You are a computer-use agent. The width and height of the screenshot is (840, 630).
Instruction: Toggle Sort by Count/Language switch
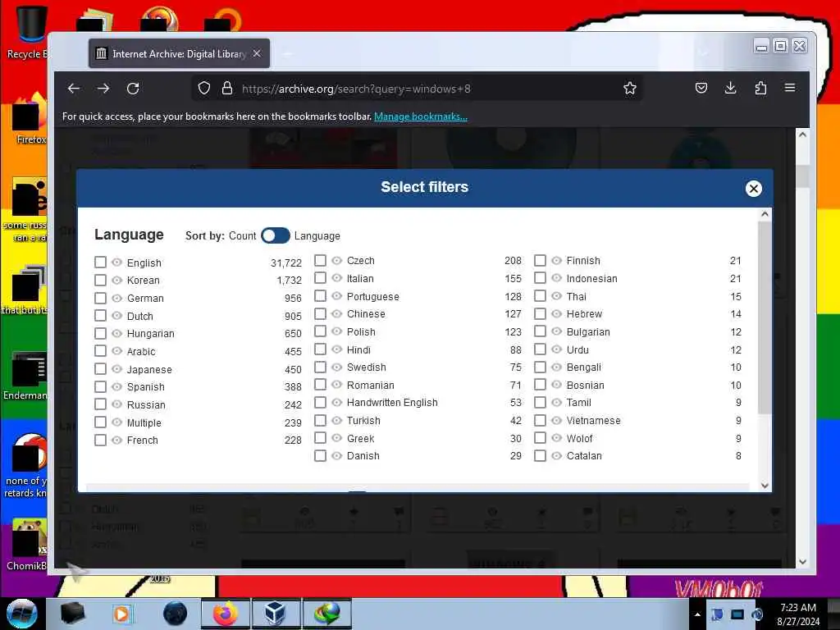point(276,235)
